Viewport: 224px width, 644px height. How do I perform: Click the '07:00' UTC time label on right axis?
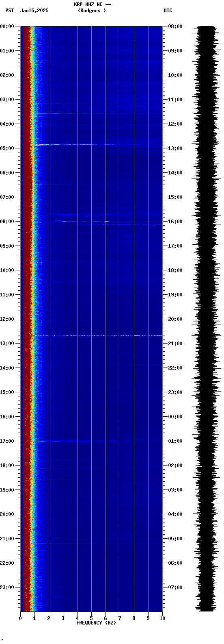click(x=175, y=587)
